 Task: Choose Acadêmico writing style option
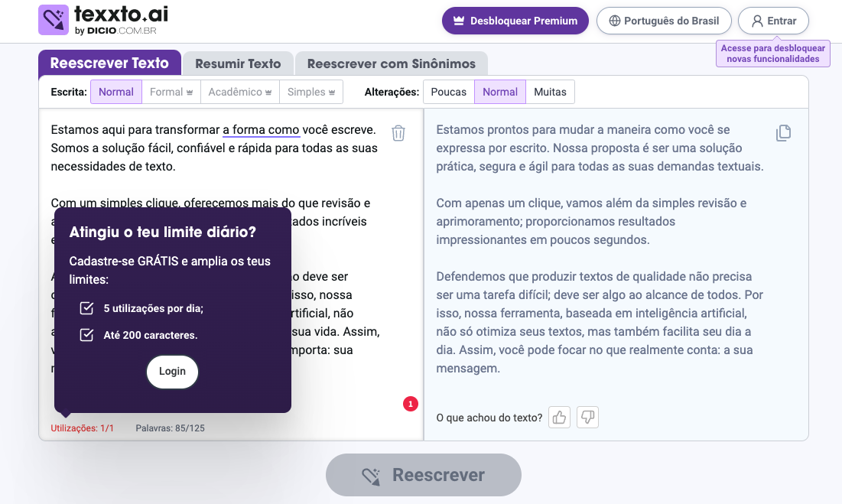click(x=240, y=92)
